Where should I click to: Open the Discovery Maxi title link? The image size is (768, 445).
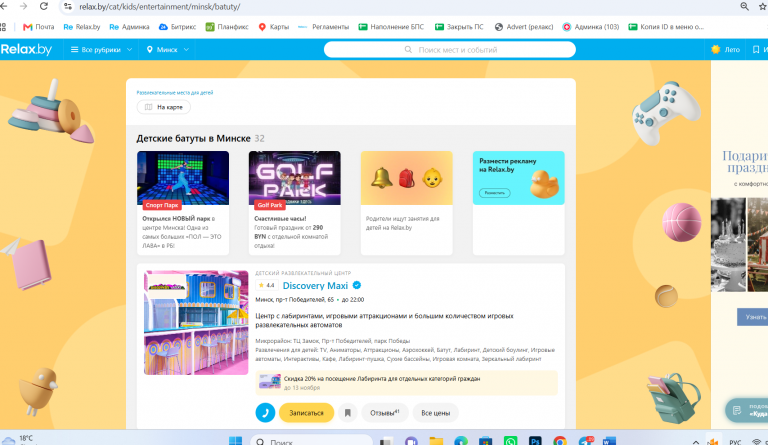point(315,286)
